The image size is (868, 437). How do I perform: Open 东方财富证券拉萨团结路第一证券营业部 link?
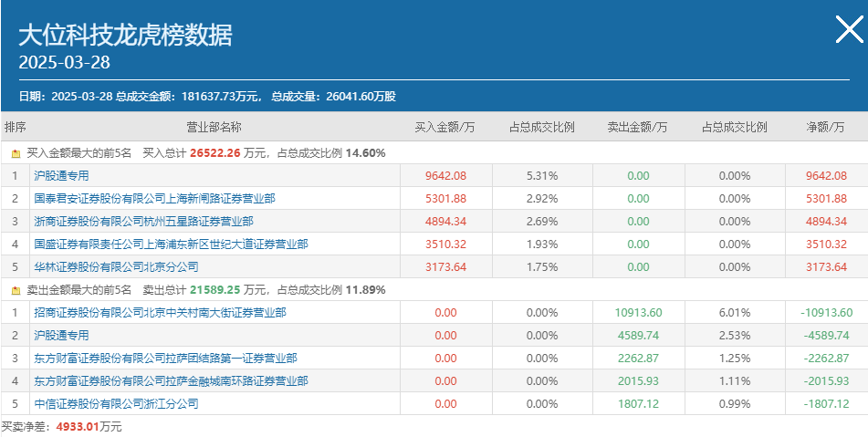point(165,359)
